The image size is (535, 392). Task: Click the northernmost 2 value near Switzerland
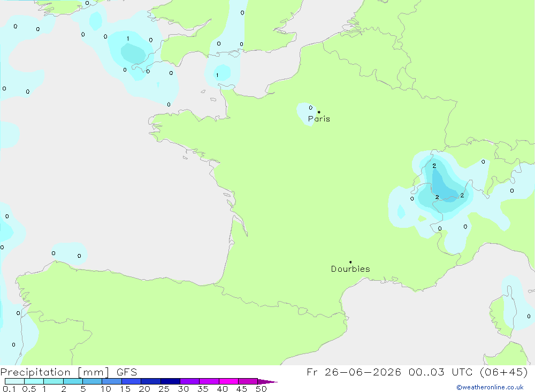click(x=434, y=166)
